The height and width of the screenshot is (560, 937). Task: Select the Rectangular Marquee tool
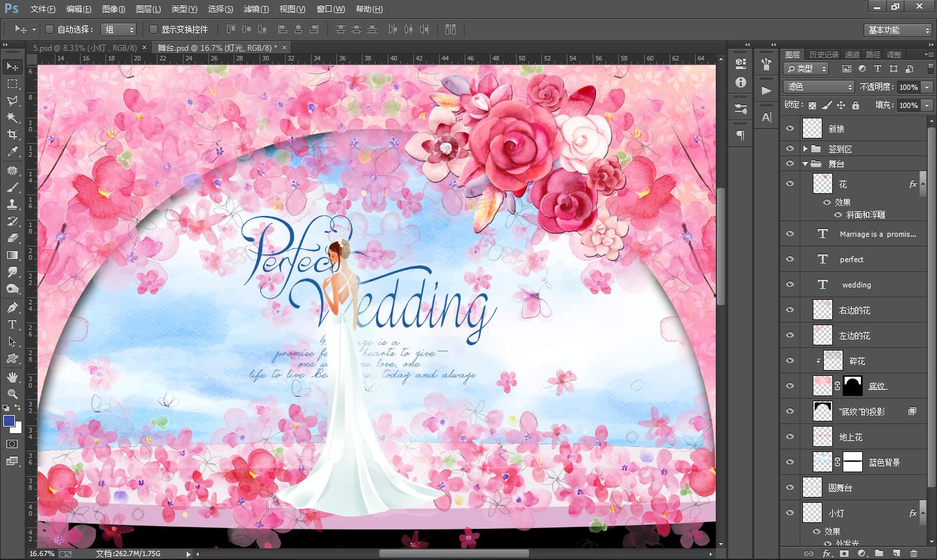12,84
